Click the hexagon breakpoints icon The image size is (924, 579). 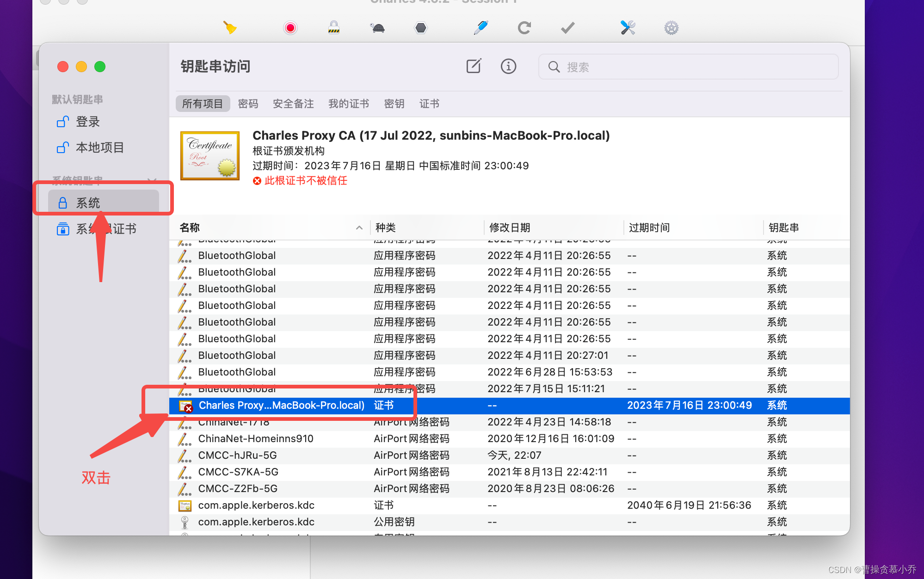point(420,28)
